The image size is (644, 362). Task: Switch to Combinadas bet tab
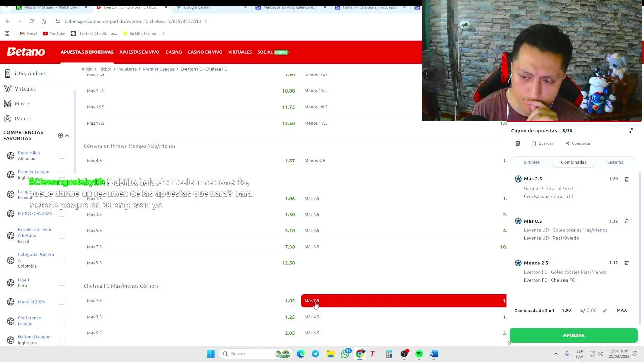coord(574,162)
